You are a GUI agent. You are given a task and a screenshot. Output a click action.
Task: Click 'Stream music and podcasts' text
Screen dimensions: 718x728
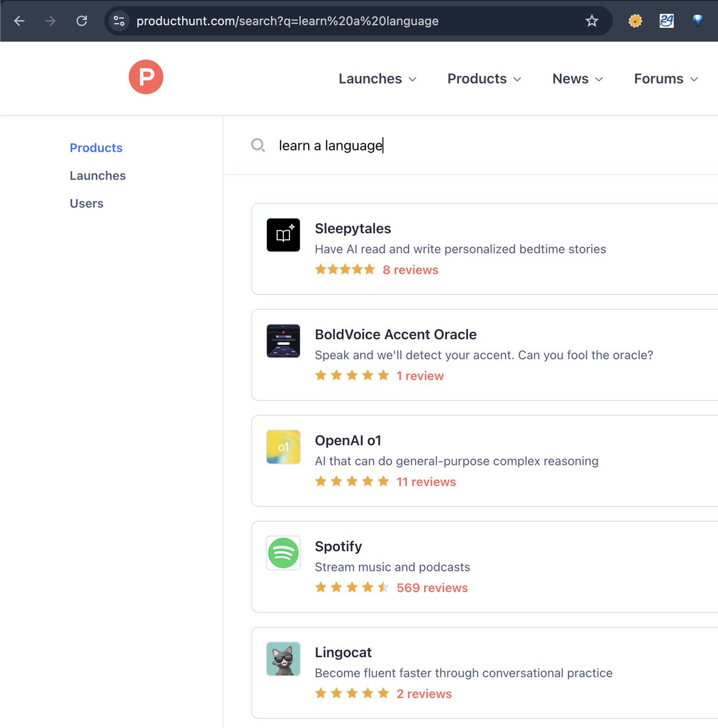tap(392, 567)
